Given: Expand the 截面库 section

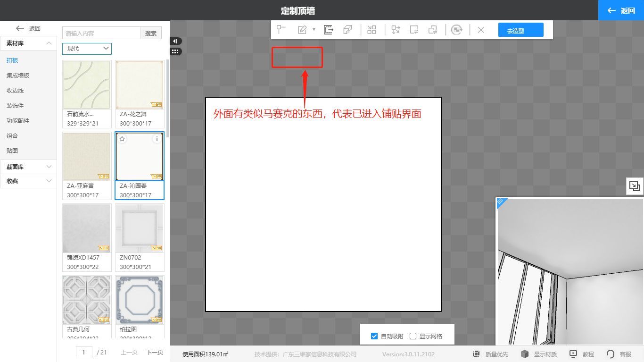Looking at the screenshot, I should pyautogui.click(x=28, y=167).
